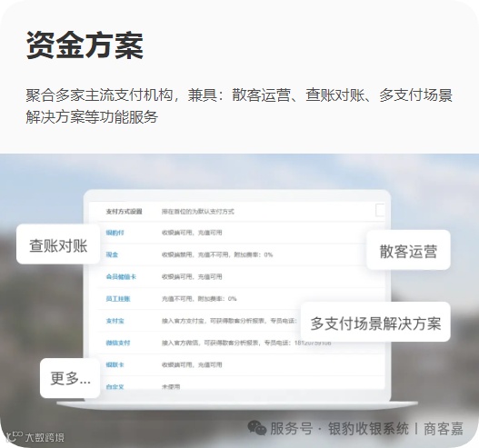
Task: Open the 现金 payment method link
Action: pyautogui.click(x=112, y=254)
